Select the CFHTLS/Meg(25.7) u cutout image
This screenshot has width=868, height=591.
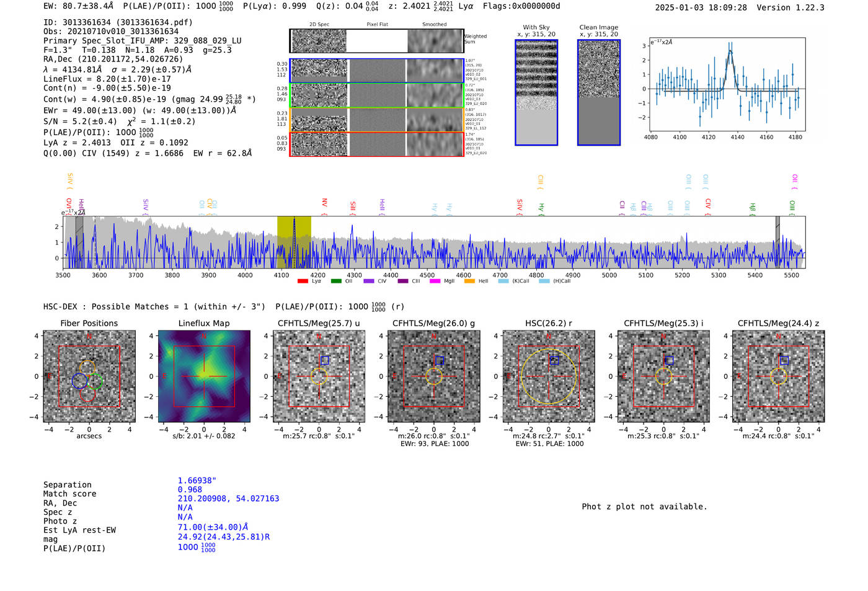319,376
